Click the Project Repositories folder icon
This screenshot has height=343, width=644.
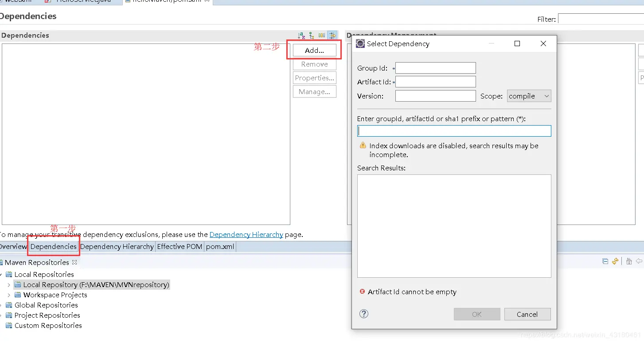[x=9, y=315]
